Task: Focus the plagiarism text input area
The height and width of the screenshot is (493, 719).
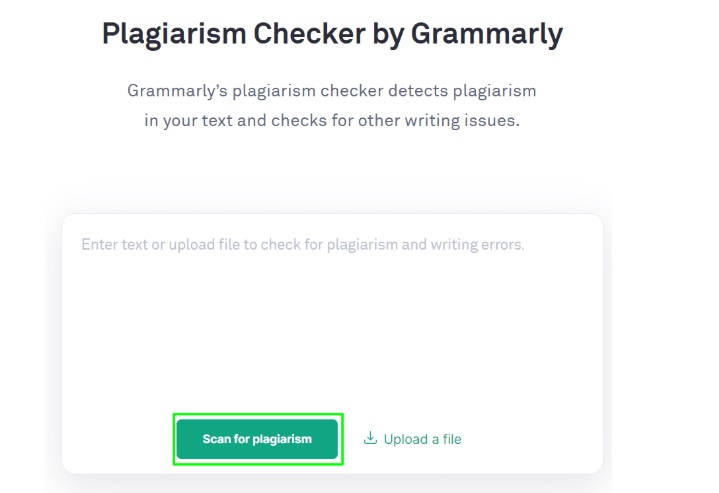Action: 331,320
